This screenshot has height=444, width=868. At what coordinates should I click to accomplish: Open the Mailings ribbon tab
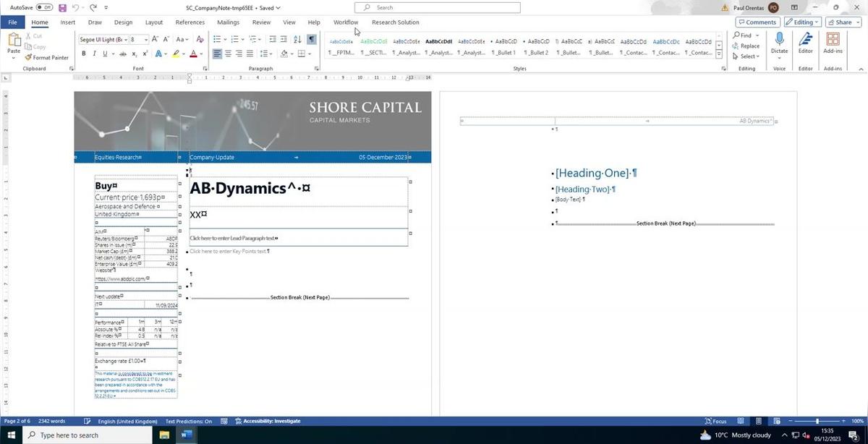(228, 22)
